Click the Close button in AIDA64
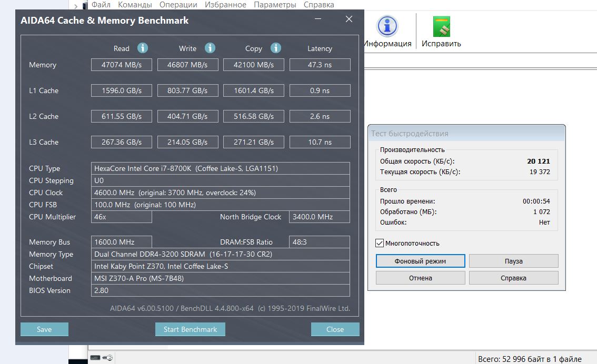 [x=335, y=329]
